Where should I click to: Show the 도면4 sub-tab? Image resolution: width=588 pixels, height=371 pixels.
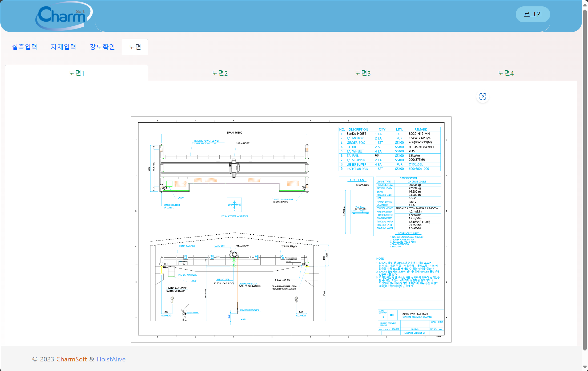(x=505, y=73)
